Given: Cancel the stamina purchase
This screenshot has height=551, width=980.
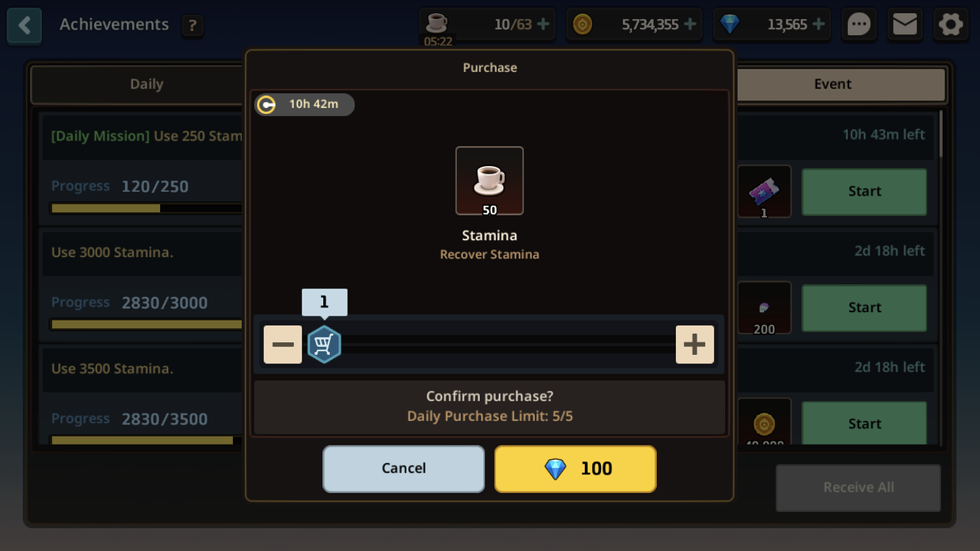Looking at the screenshot, I should click(403, 468).
